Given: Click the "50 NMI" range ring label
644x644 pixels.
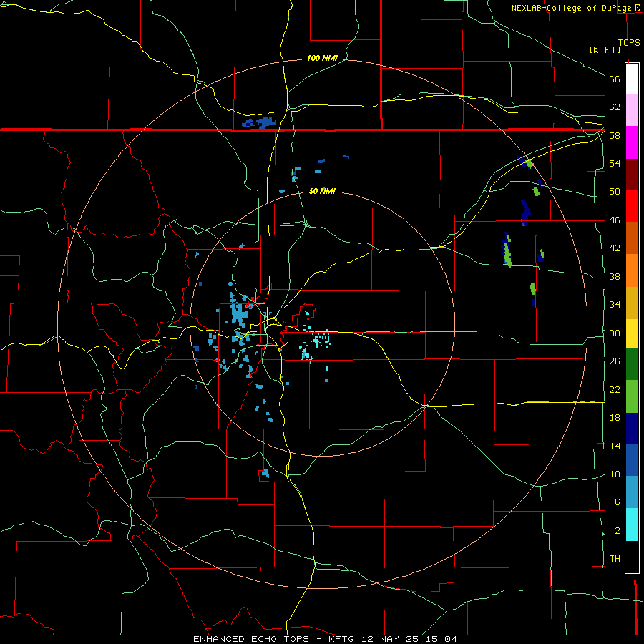Looking at the screenshot, I should 322,191.
